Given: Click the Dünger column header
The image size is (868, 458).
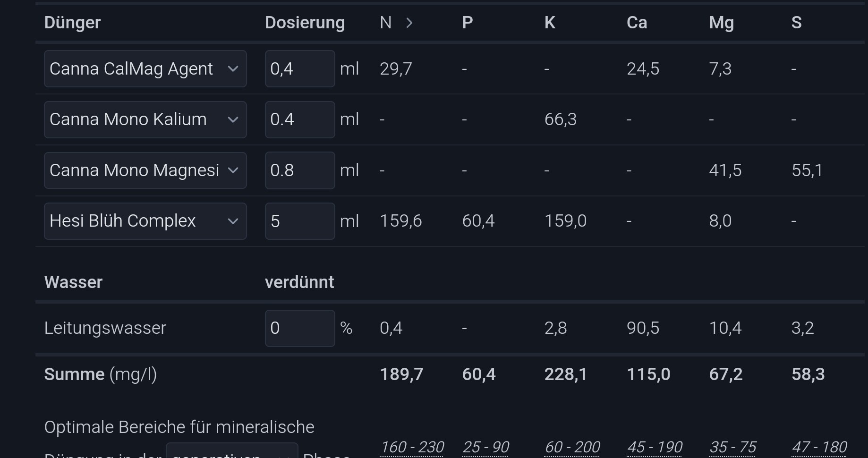Looking at the screenshot, I should point(72,23).
